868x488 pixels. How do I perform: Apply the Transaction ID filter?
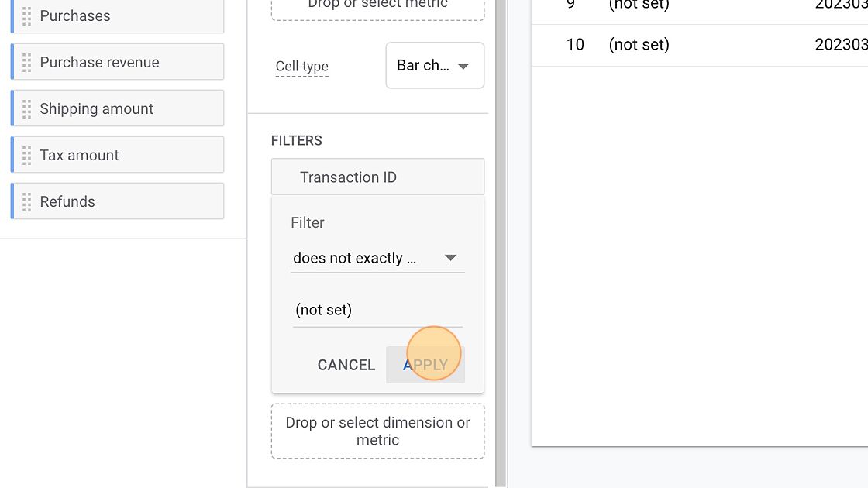point(425,365)
